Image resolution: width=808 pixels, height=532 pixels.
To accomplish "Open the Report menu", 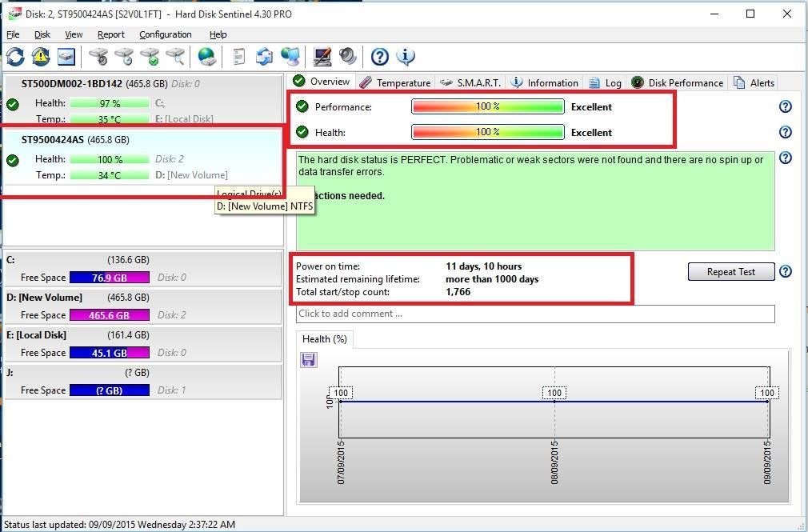I will click(x=110, y=34).
